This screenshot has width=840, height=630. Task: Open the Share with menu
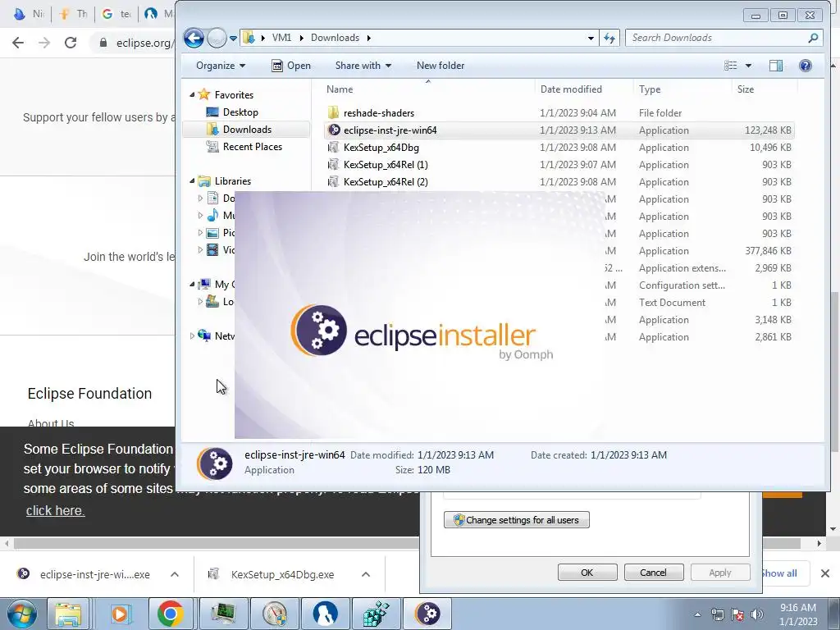[363, 66]
